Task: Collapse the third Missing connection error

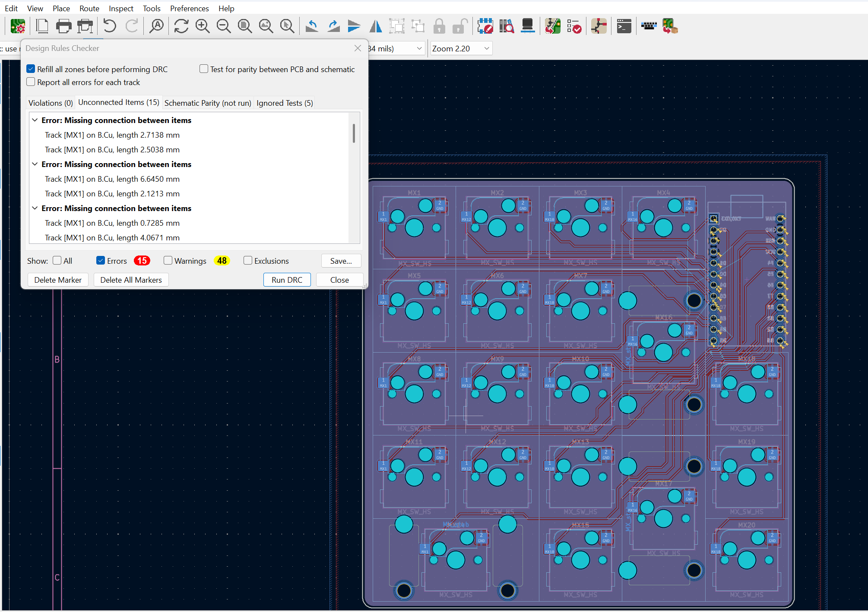Action: pyautogui.click(x=35, y=208)
